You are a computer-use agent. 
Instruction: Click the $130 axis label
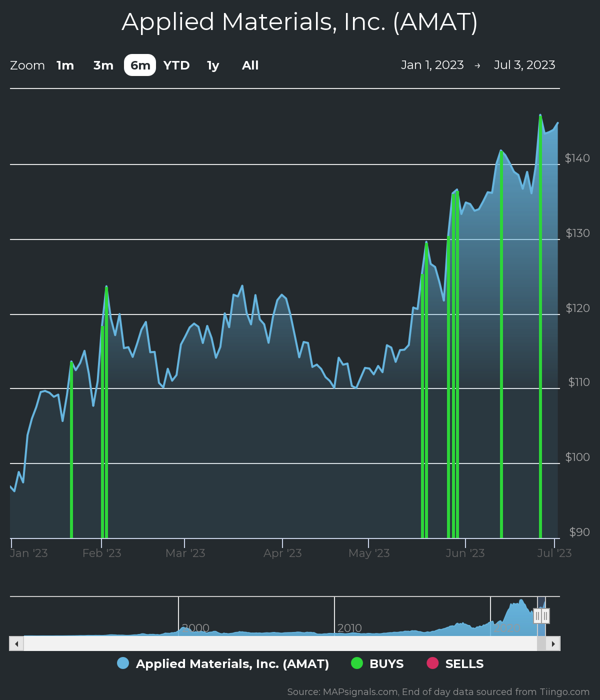coord(577,233)
